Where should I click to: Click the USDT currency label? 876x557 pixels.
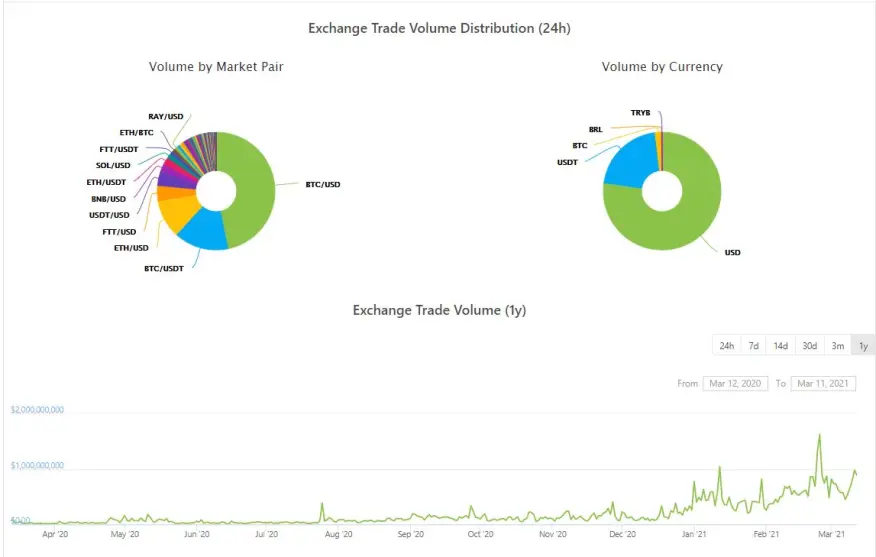tap(567, 162)
